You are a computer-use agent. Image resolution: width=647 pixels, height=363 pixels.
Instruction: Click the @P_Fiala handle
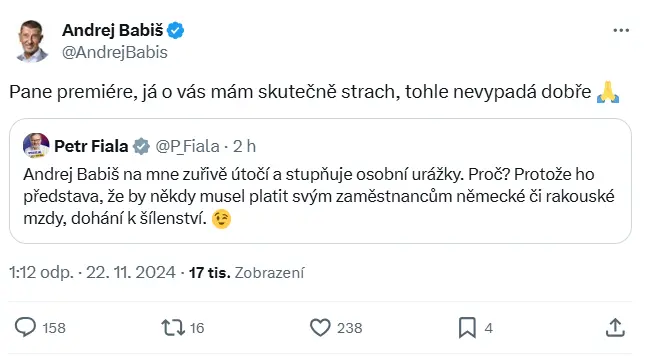(x=187, y=146)
